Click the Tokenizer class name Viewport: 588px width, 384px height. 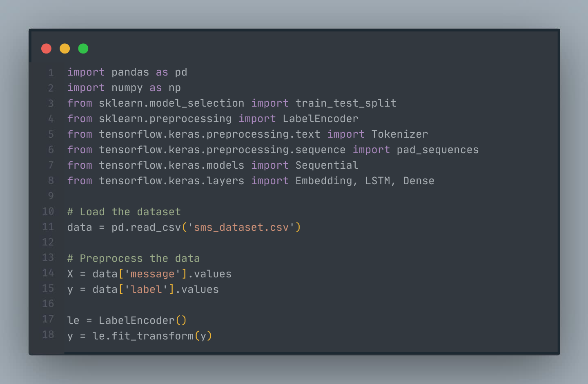pyautogui.click(x=400, y=134)
